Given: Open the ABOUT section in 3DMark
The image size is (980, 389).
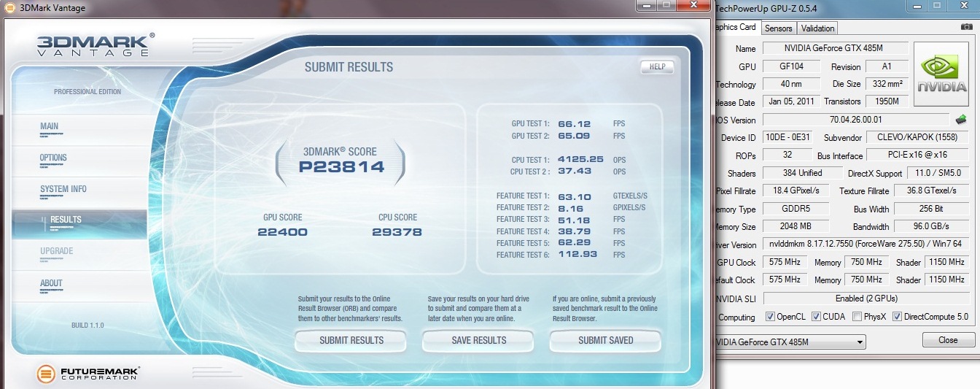Looking at the screenshot, I should 51,283.
